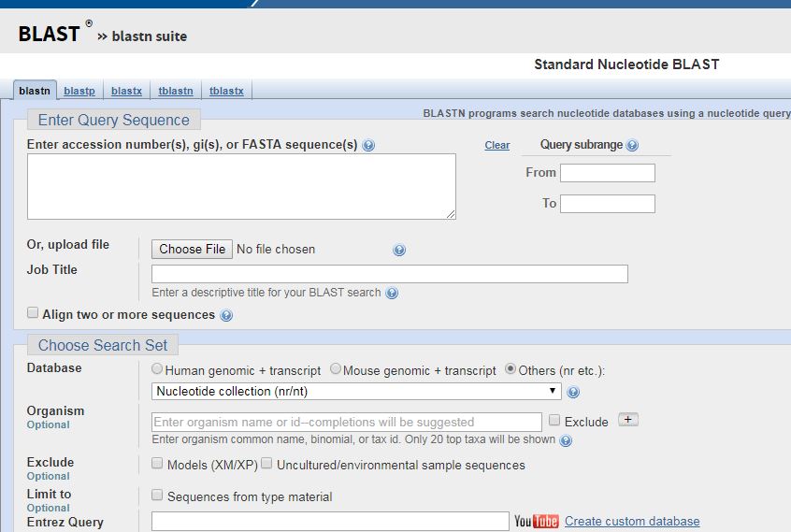Switch to the blastp tab
Viewport: 791px width, 532px height.
[x=79, y=91]
